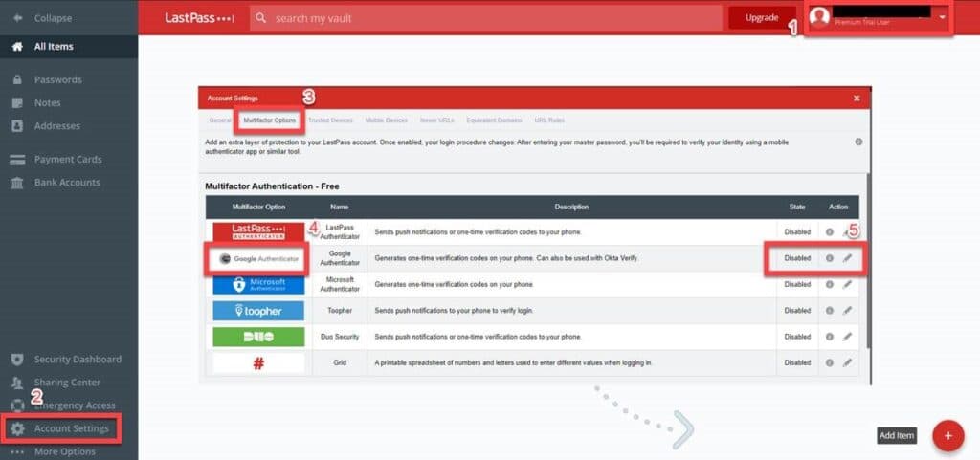Click the vault search magnifier icon
980x460 pixels.
tap(262, 18)
